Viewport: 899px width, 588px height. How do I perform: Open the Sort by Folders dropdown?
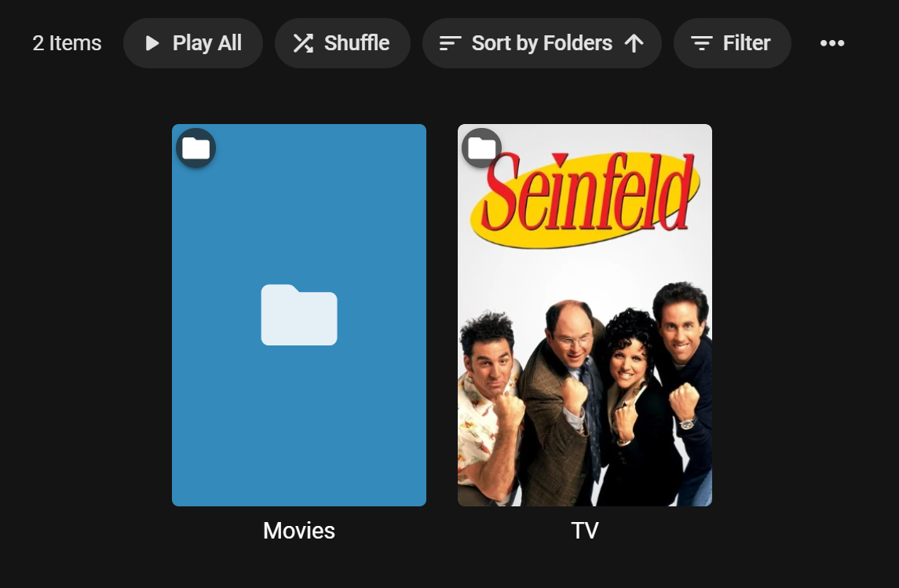click(542, 43)
